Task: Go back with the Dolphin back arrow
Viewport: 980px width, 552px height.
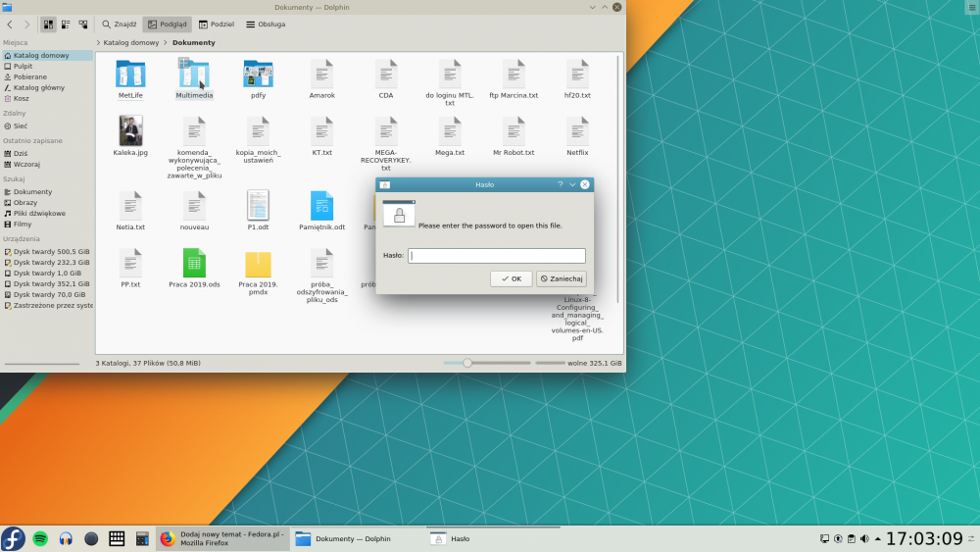Action: (x=10, y=25)
